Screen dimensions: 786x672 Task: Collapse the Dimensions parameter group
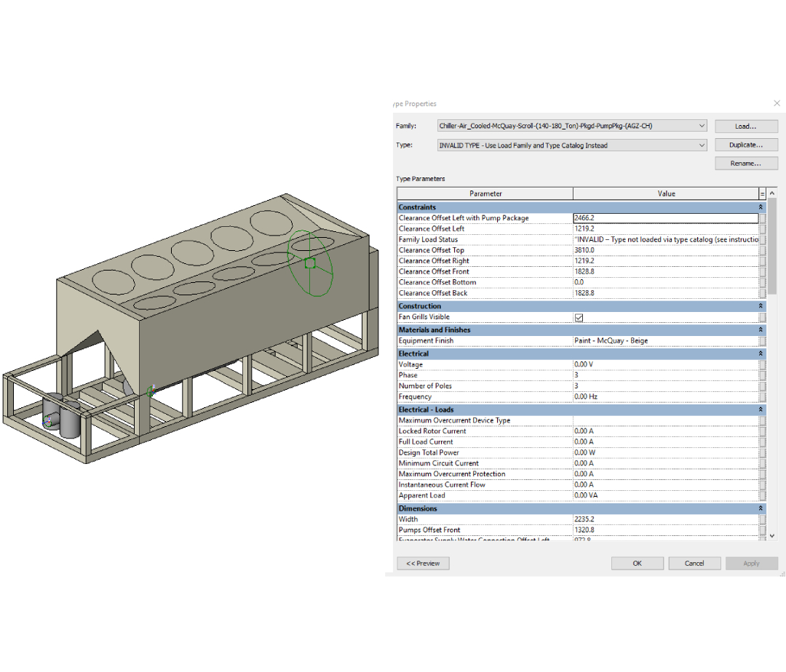pos(761,508)
